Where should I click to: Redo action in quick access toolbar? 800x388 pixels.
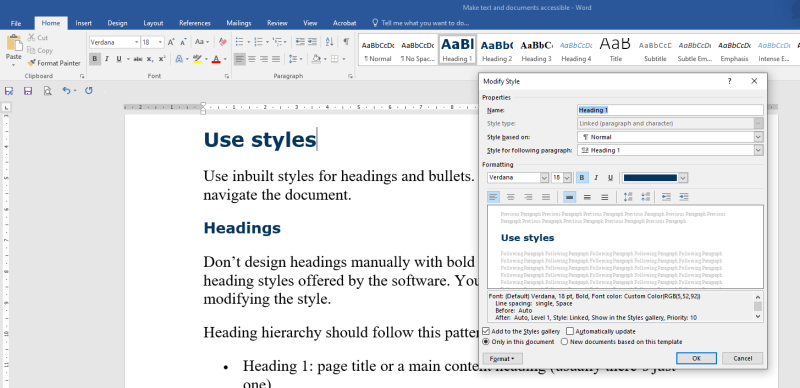click(89, 91)
